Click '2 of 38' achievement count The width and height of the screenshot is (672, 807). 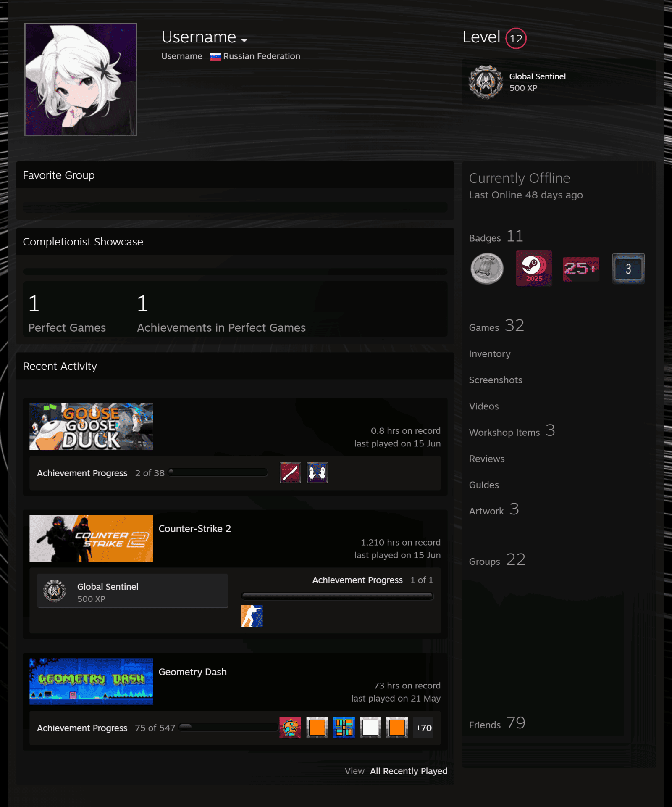pos(150,473)
